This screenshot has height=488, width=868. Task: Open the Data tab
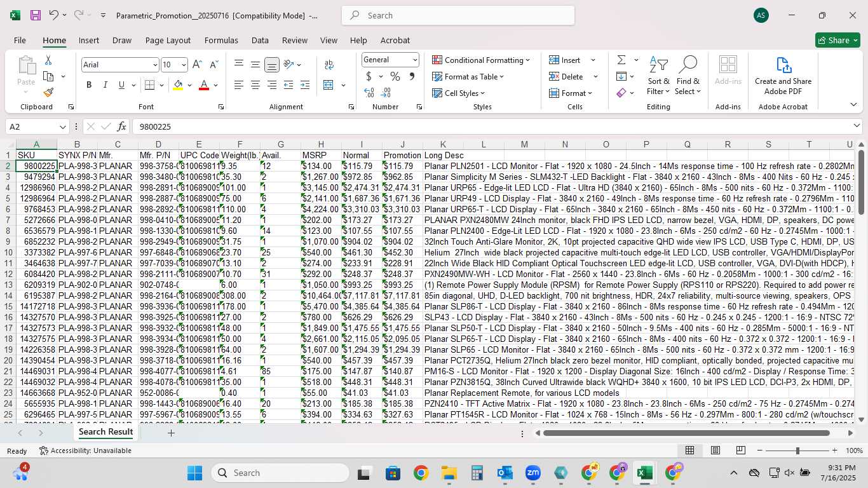(x=260, y=40)
